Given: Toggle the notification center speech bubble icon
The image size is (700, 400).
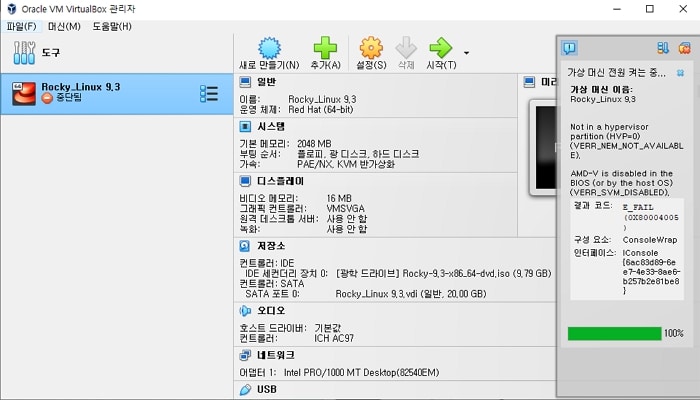Looking at the screenshot, I should pyautogui.click(x=569, y=48).
